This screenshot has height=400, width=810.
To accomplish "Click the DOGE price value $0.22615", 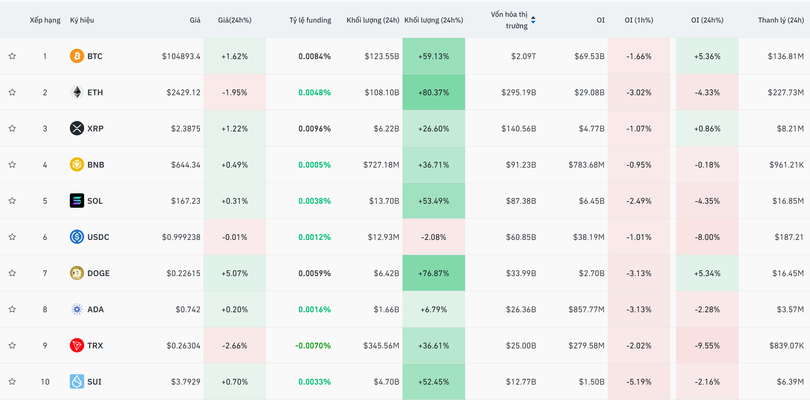I will click(x=181, y=273).
